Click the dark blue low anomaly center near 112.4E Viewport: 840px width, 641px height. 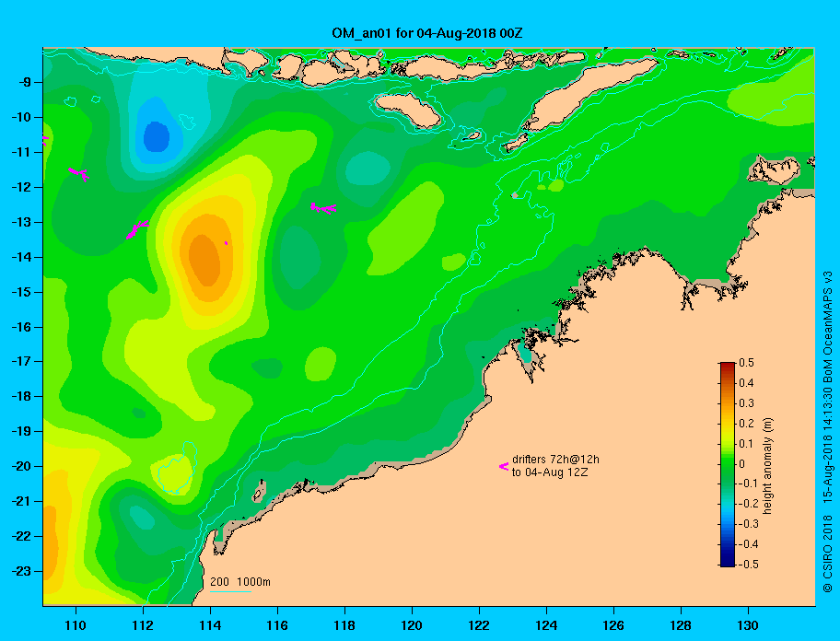(157, 137)
